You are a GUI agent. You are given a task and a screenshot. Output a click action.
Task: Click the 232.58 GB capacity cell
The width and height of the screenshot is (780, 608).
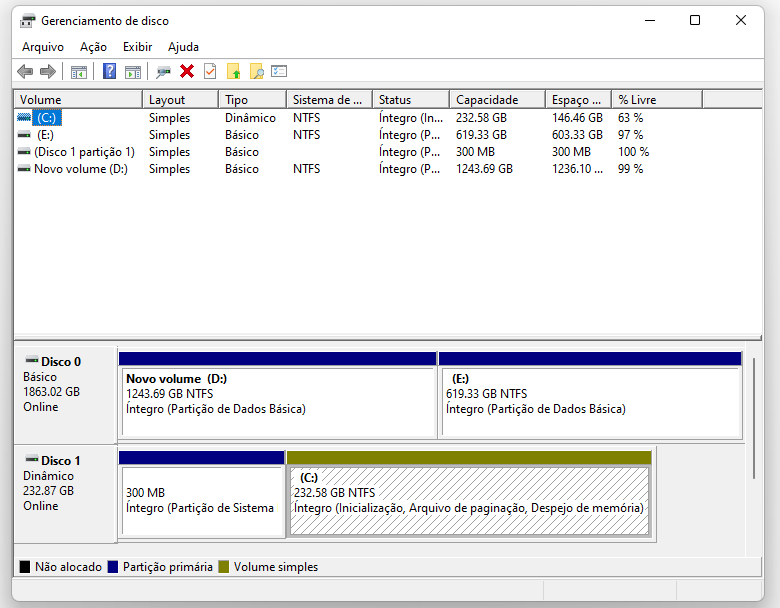[x=481, y=118]
